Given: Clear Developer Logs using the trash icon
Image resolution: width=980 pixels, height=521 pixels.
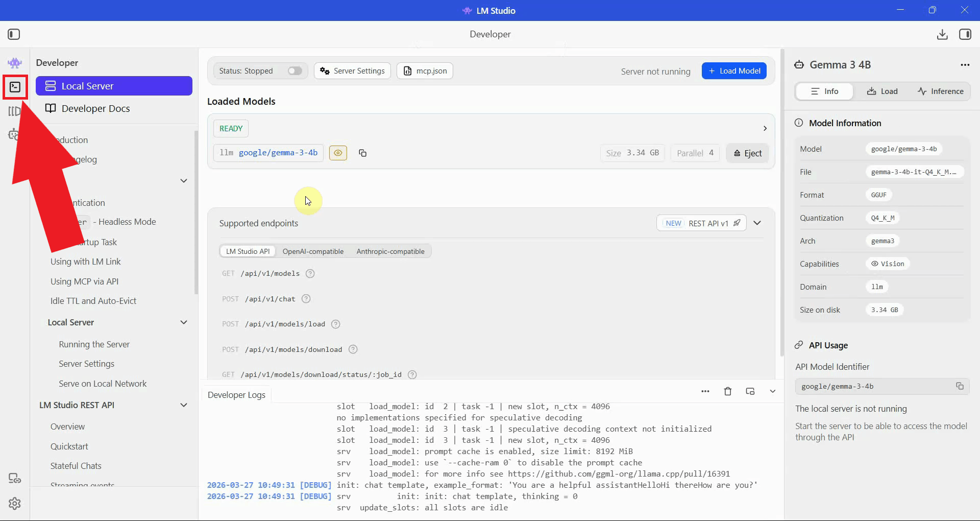Looking at the screenshot, I should [728, 391].
